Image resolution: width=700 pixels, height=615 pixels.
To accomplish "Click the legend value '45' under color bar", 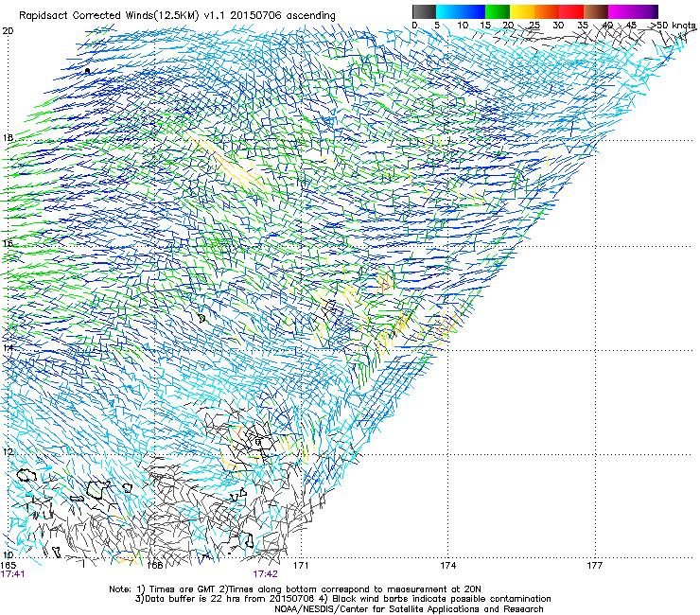I will (631, 26).
